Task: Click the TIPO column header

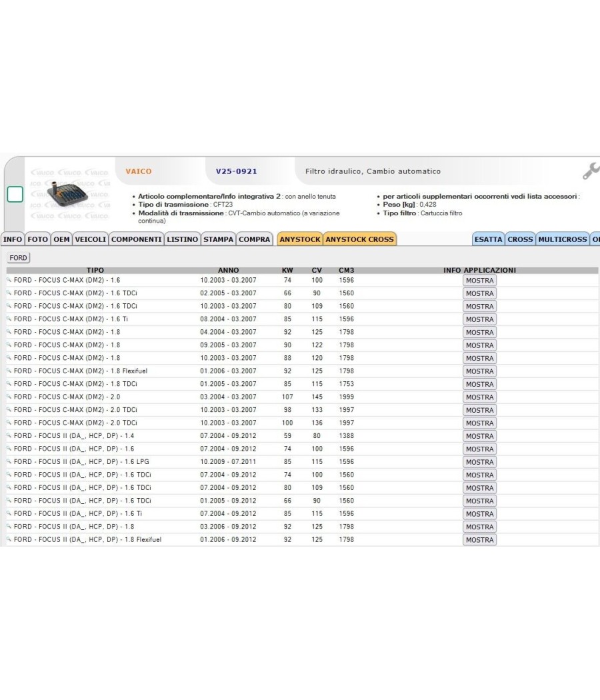Action: pyautogui.click(x=95, y=270)
